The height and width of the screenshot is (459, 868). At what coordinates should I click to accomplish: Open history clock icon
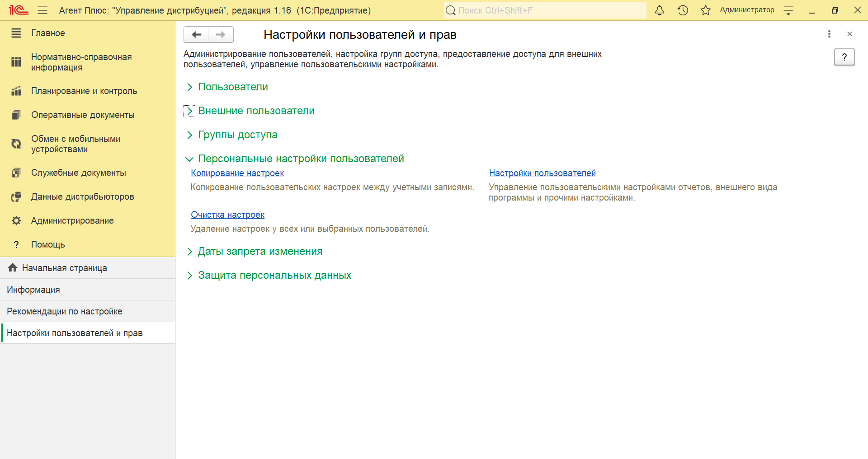[683, 10]
